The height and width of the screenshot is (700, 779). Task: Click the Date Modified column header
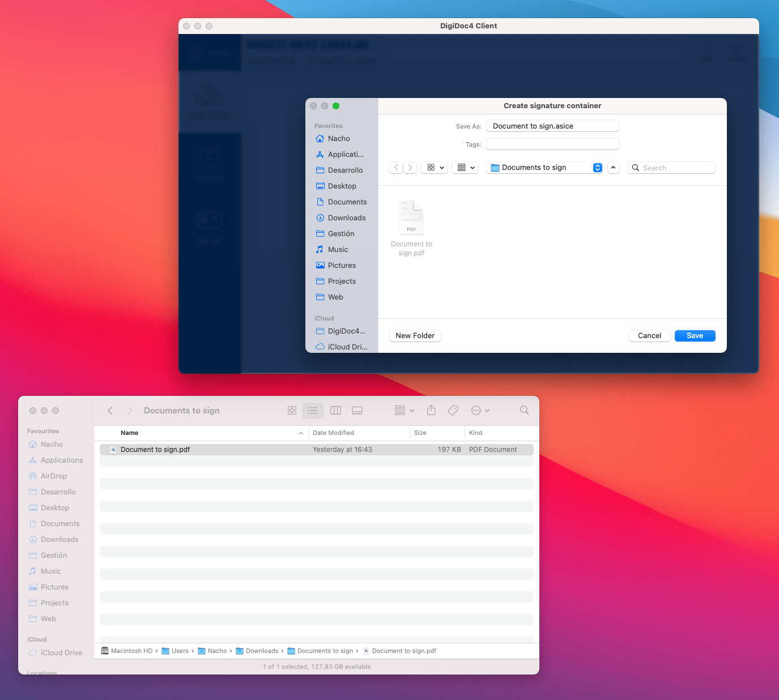[x=334, y=433]
